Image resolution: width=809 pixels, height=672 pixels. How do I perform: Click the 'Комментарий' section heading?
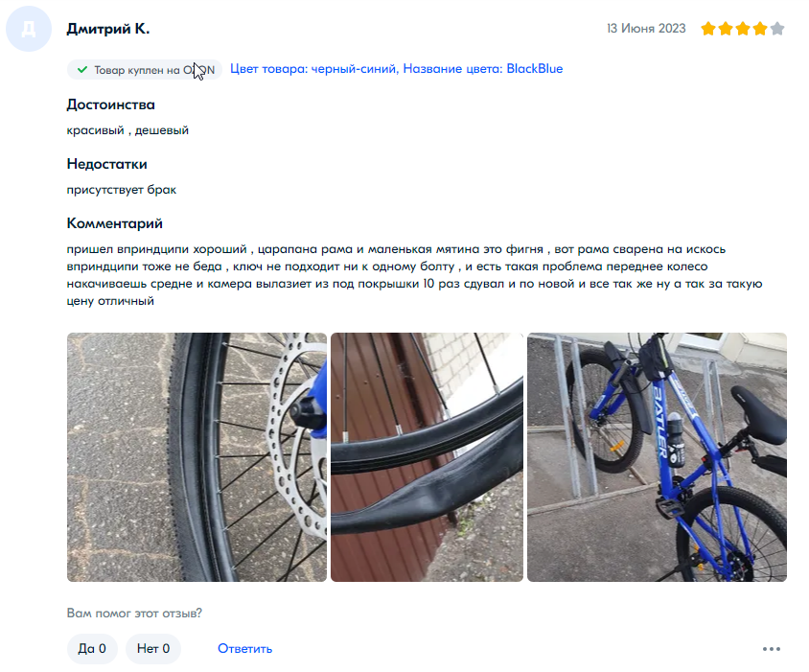(114, 223)
